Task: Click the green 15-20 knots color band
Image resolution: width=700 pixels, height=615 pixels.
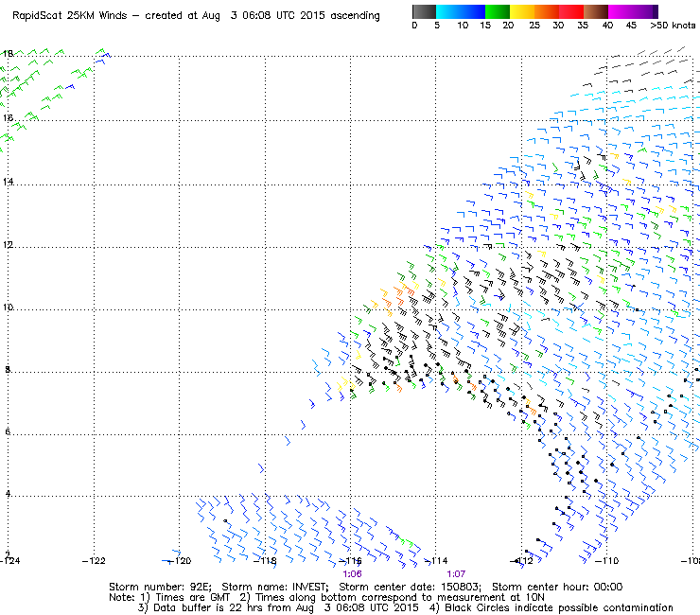Action: point(498,11)
